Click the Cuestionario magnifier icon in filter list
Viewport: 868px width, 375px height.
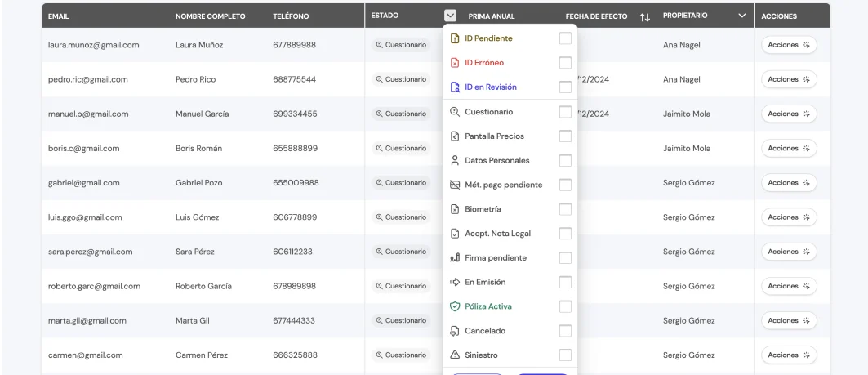pos(455,112)
